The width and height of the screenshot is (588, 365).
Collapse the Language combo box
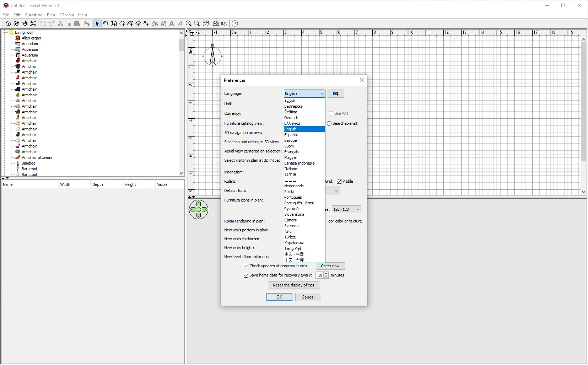click(322, 93)
